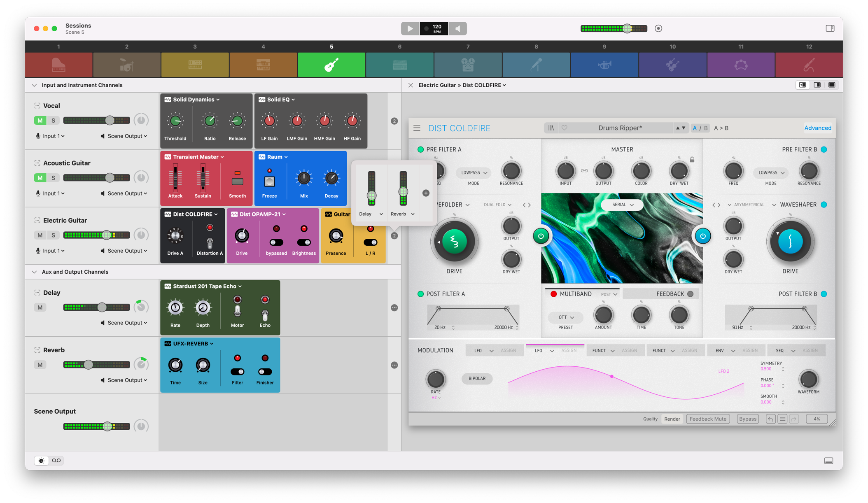
Task: Select scene 5 electric guitar icon
Action: (331, 65)
